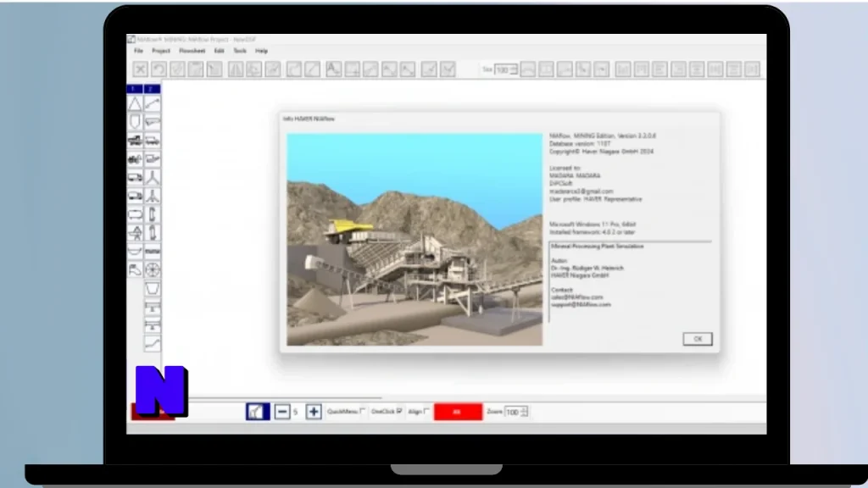Click OK in the Info HAVER NIAflow dialog
Image resolution: width=868 pixels, height=488 pixels.
pyautogui.click(x=698, y=339)
